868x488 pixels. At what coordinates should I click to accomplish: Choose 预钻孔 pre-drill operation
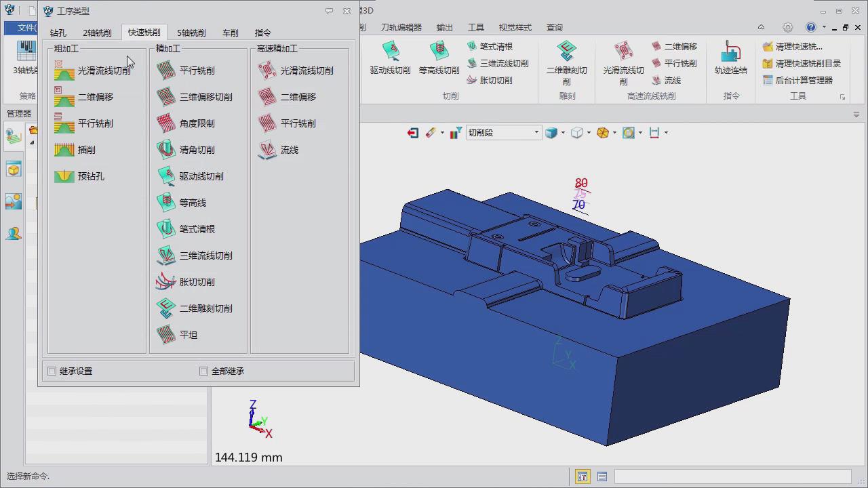65,176
